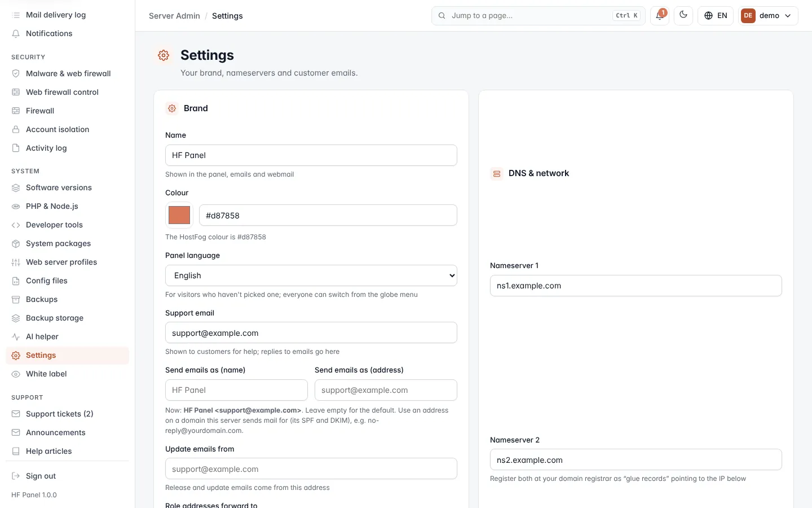Open Mail delivery log in sidebar
Image resolution: width=812 pixels, height=508 pixels.
67,15
